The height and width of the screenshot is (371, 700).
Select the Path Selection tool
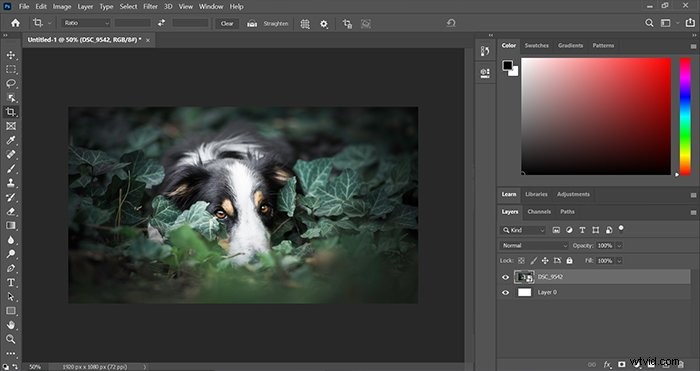11,296
